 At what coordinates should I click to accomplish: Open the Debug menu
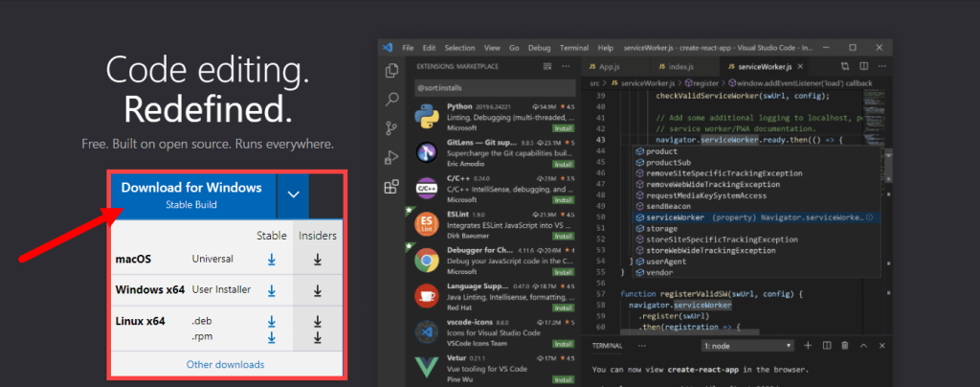[x=540, y=48]
